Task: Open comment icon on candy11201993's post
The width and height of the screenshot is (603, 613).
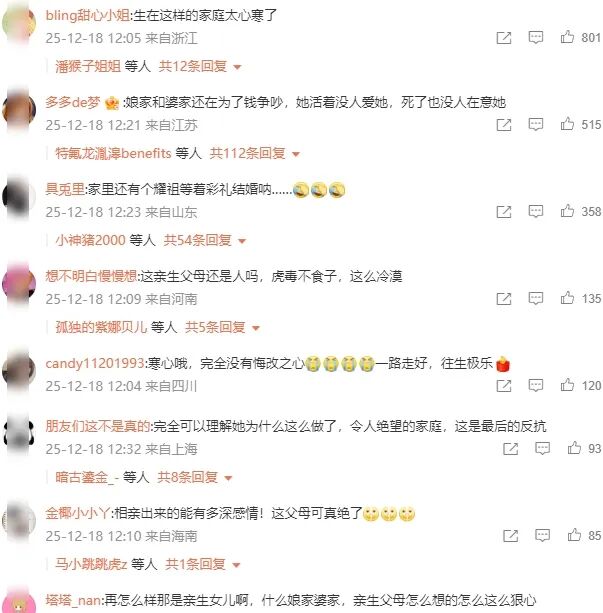Action: pyautogui.click(x=535, y=385)
